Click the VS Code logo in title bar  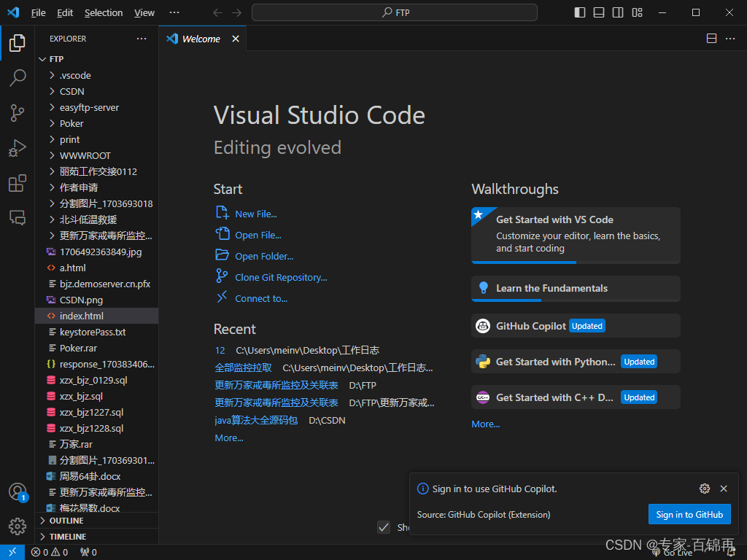(x=13, y=12)
